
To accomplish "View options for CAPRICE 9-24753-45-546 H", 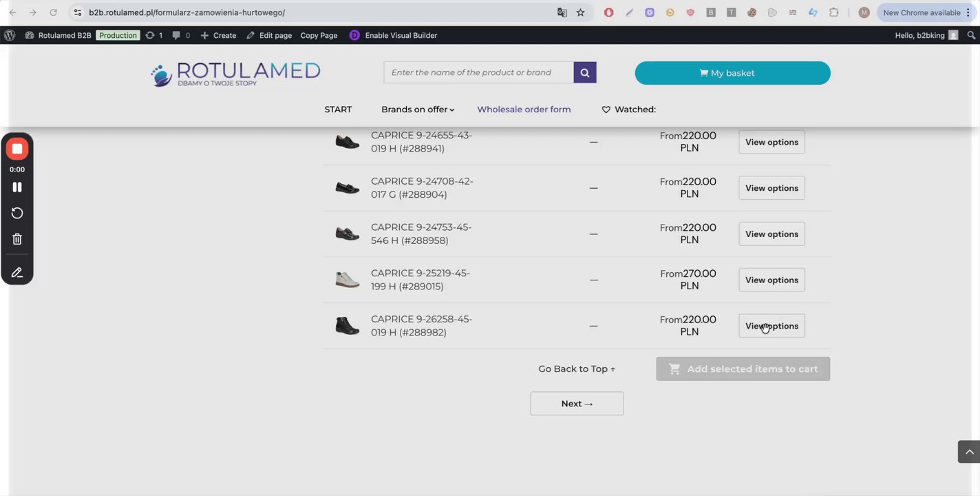I will tap(771, 234).
